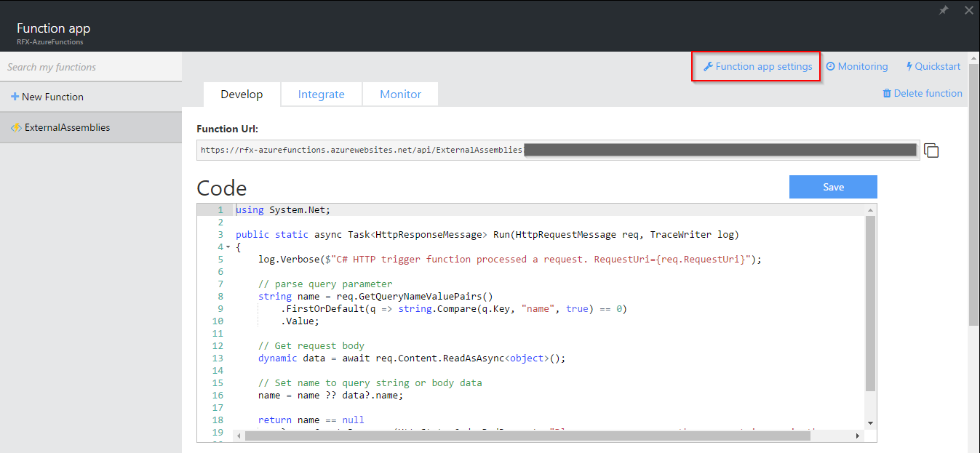Click the pin blade icon
The image size is (980, 453).
point(944,10)
